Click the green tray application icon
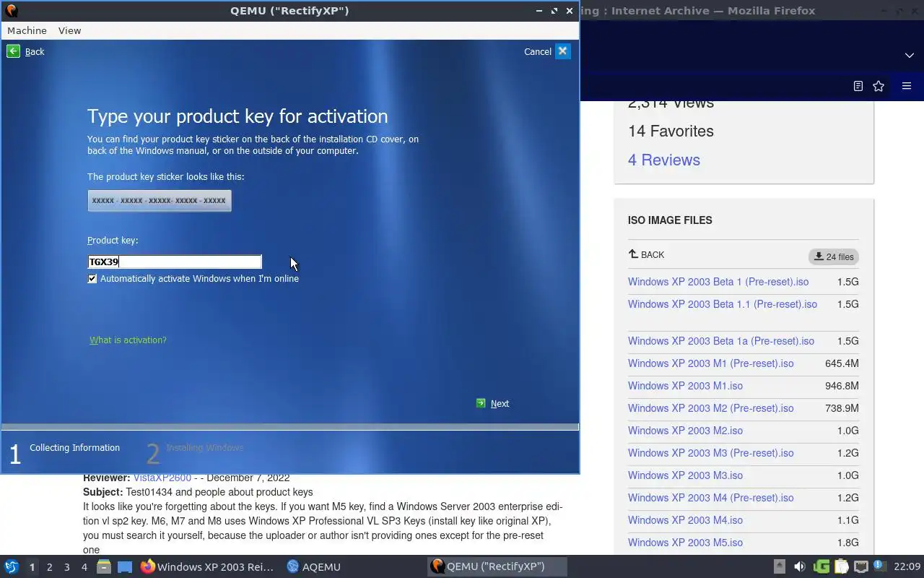The image size is (924, 578). tap(821, 566)
